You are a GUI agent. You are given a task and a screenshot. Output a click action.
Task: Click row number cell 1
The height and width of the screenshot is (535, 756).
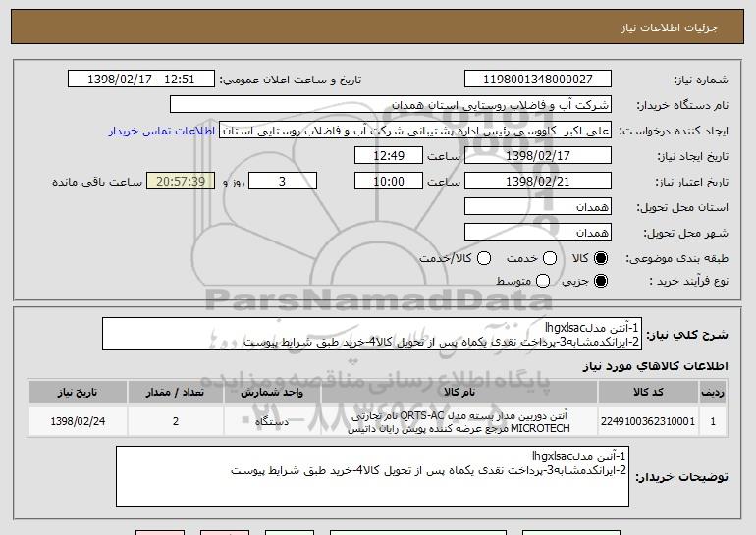coord(713,421)
